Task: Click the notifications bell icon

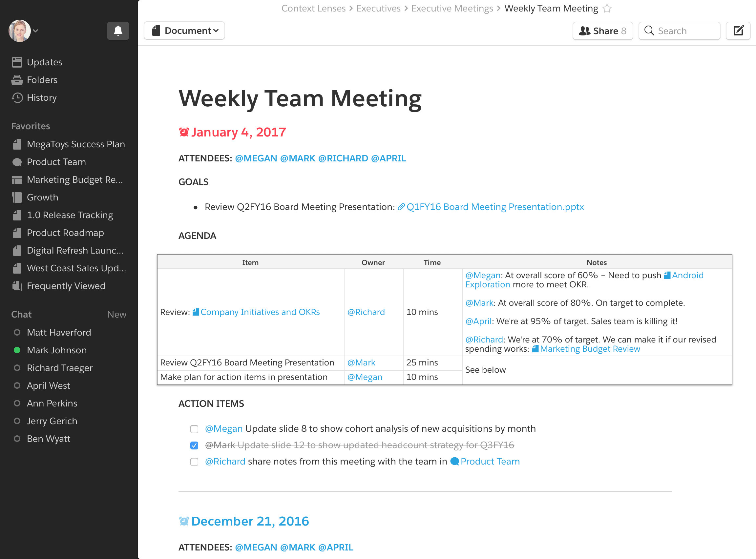Action: (x=118, y=31)
